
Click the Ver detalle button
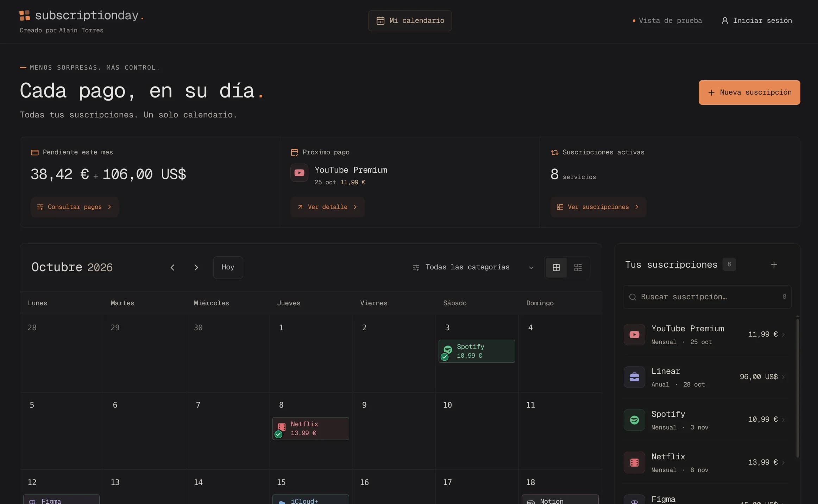[x=327, y=207]
